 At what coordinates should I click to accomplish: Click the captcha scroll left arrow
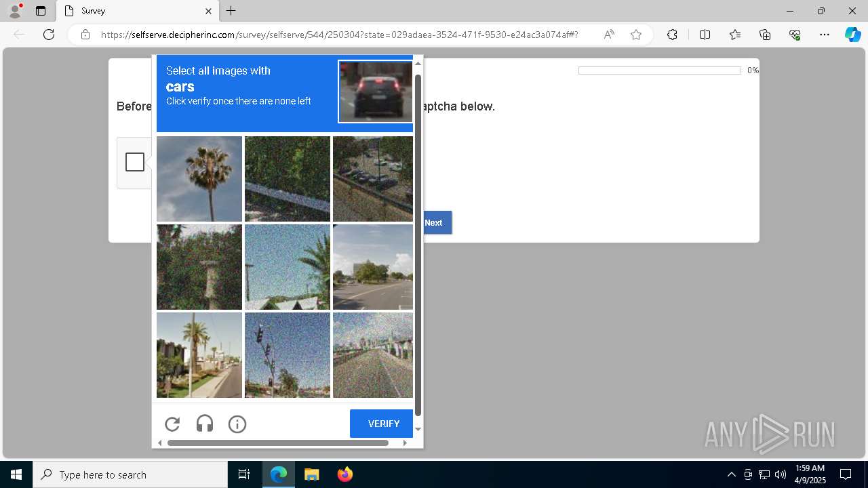click(160, 443)
